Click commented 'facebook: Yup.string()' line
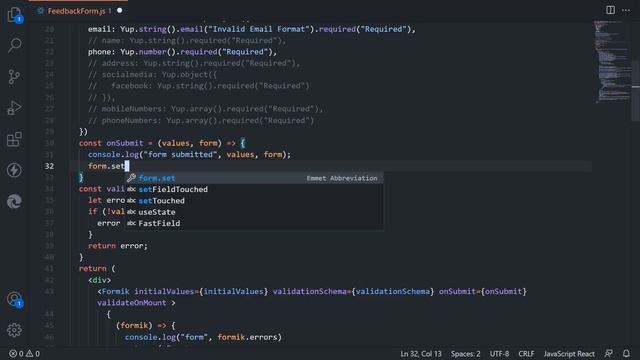The image size is (640, 360). coord(199,86)
